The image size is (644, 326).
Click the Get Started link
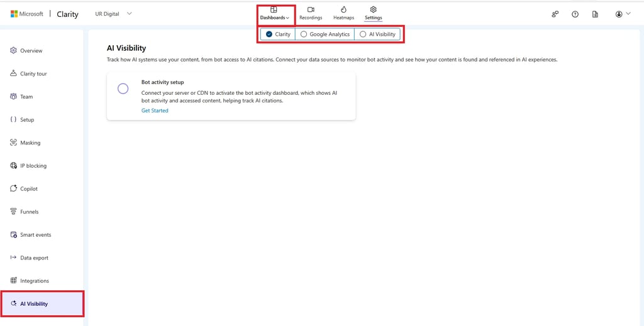(155, 111)
